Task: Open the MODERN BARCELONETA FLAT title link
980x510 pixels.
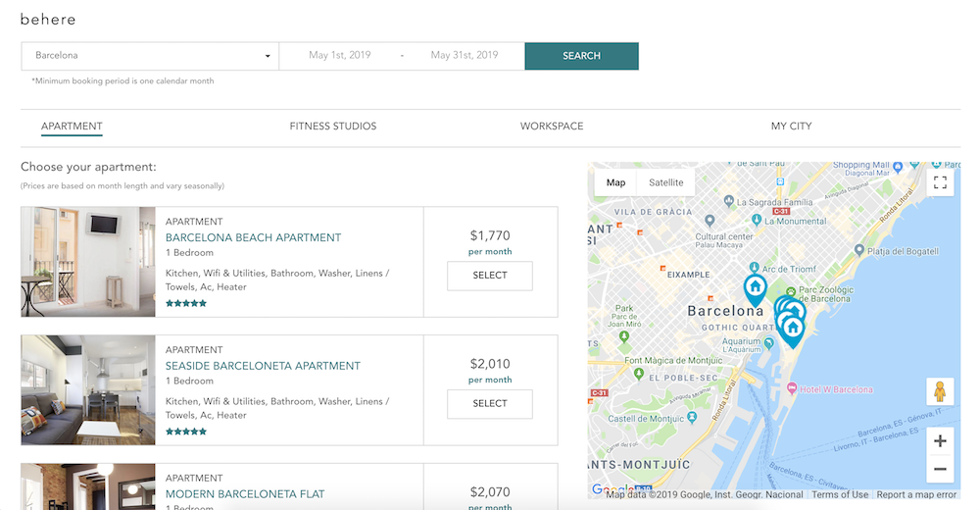Action: coord(245,494)
